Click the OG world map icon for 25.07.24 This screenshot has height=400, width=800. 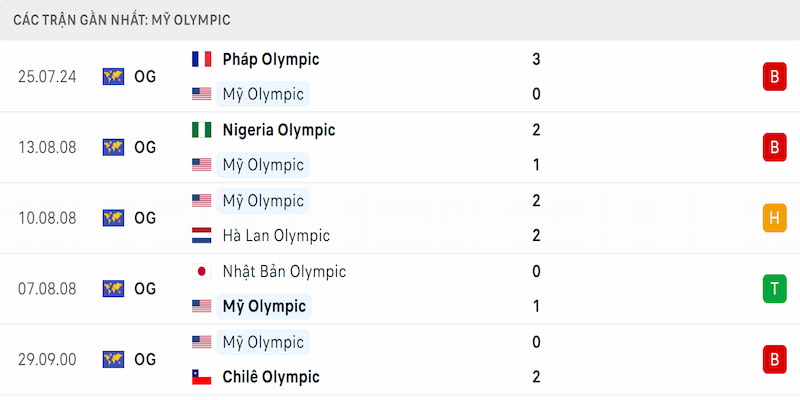coord(113,77)
